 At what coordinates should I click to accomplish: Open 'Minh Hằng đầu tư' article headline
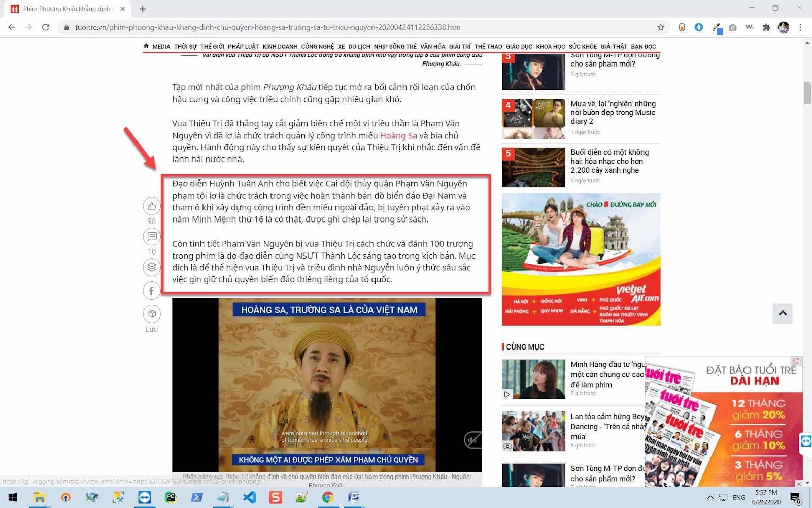[607, 374]
